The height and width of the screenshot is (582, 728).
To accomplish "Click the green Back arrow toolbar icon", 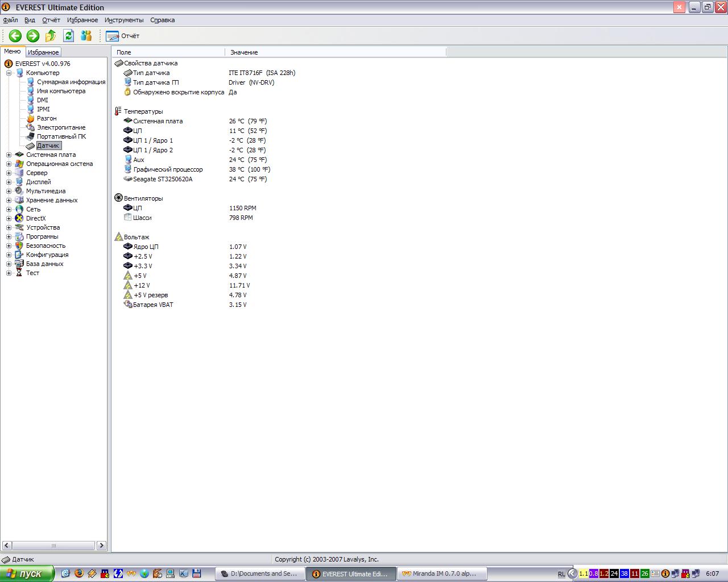I will point(15,36).
